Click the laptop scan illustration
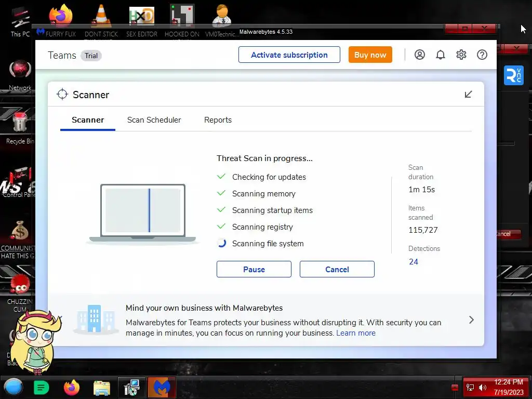 pyautogui.click(x=143, y=214)
